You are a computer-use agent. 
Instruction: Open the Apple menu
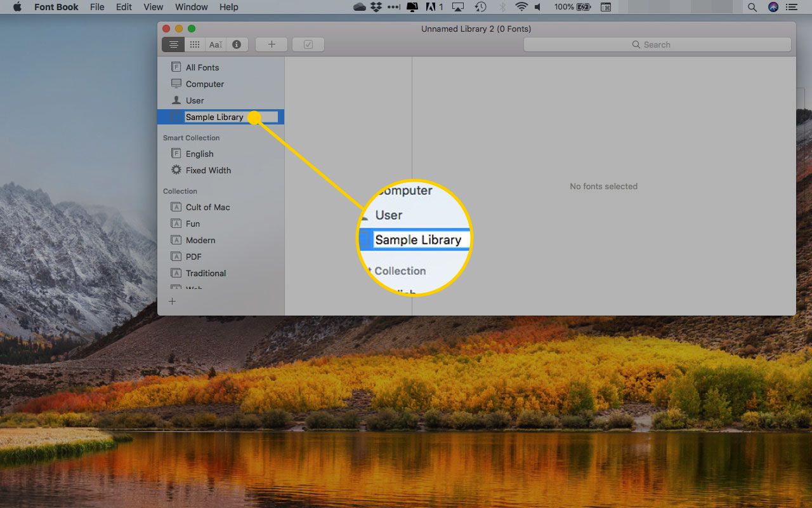point(17,7)
